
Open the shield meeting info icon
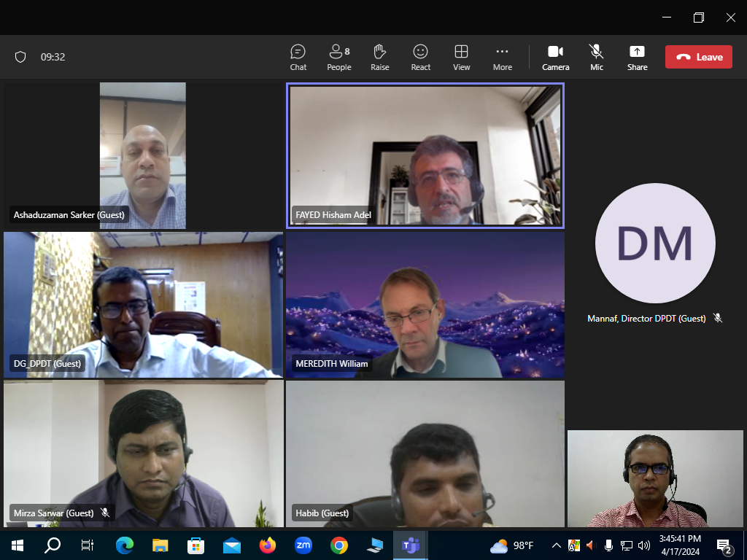[x=20, y=57]
